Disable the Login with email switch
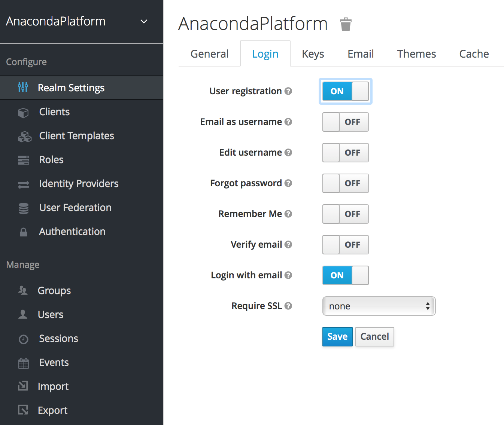This screenshot has height=425, width=504. coord(346,275)
